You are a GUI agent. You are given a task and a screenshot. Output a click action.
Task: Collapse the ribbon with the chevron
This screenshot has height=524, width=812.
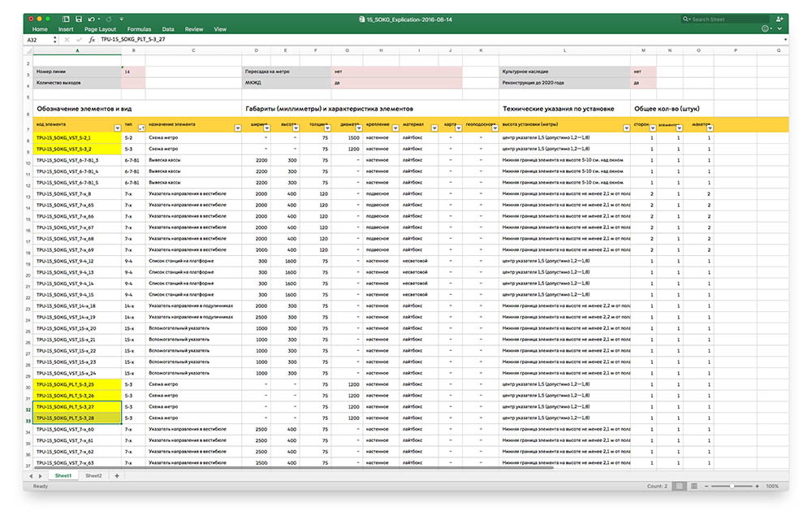tap(780, 29)
